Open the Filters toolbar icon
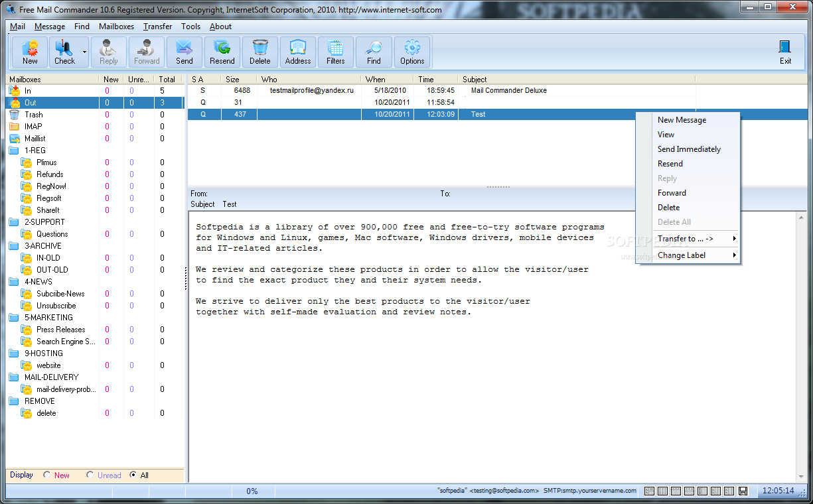 tap(336, 52)
